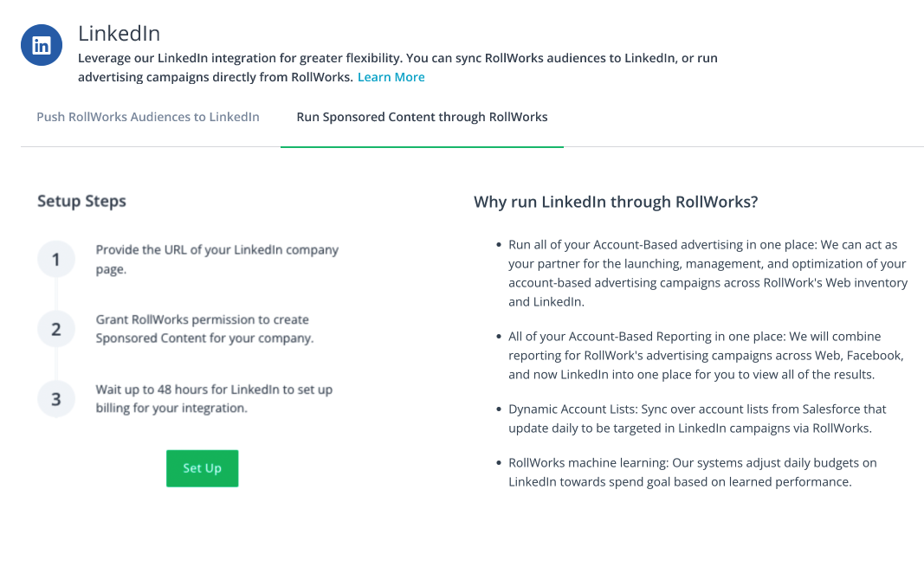
Task: Open the Push RollWorks Audiences to LinkedIn tab
Action: pyautogui.click(x=148, y=117)
